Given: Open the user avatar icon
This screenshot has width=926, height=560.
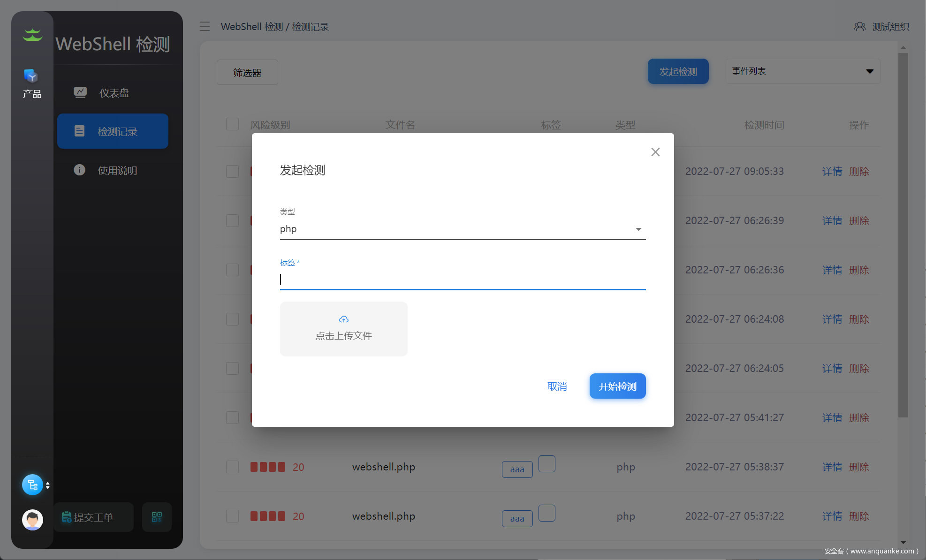Looking at the screenshot, I should [32, 520].
